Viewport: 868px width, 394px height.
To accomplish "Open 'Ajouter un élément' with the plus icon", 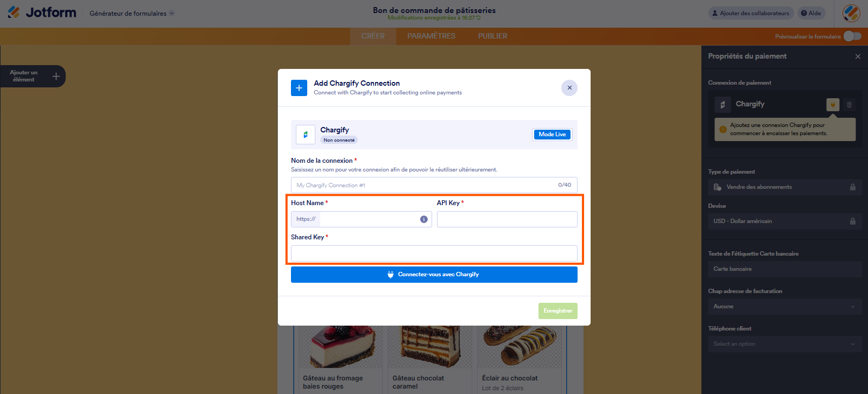I will click(56, 76).
